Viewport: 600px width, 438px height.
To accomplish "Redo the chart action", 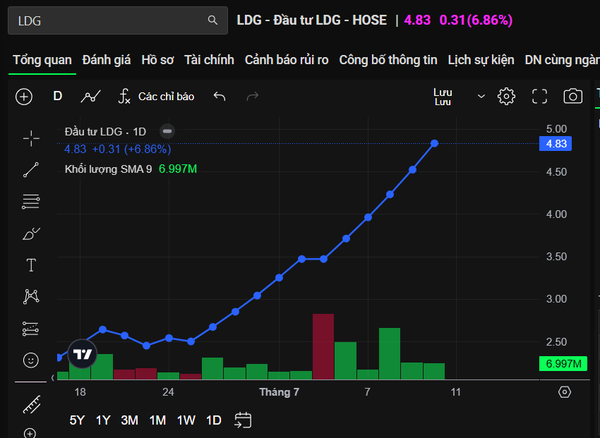I will (252, 96).
